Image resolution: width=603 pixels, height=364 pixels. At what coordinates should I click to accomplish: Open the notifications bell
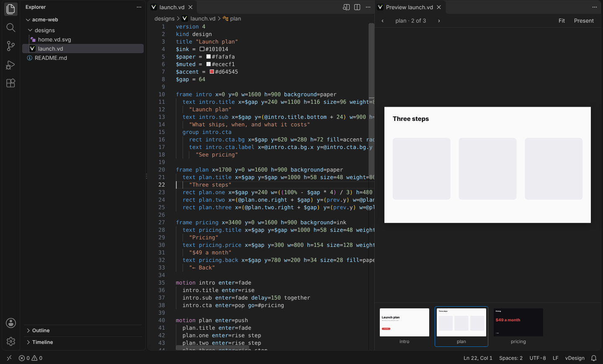594,358
